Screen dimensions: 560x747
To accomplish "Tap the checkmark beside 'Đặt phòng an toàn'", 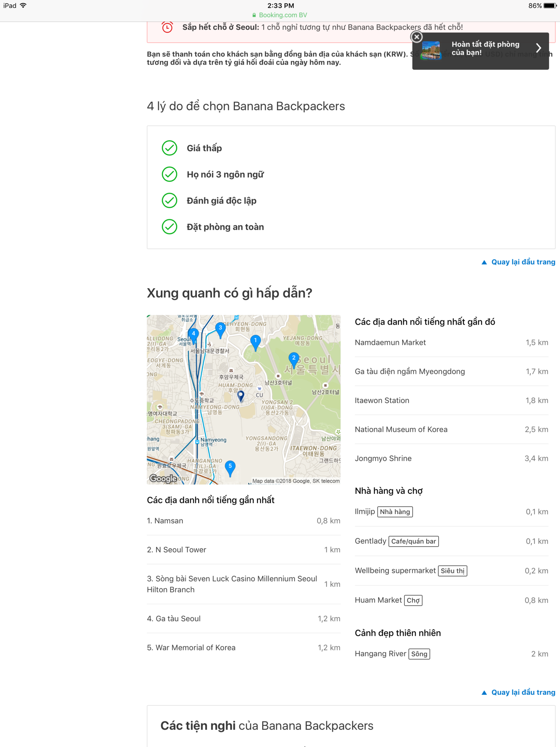I will tap(170, 227).
